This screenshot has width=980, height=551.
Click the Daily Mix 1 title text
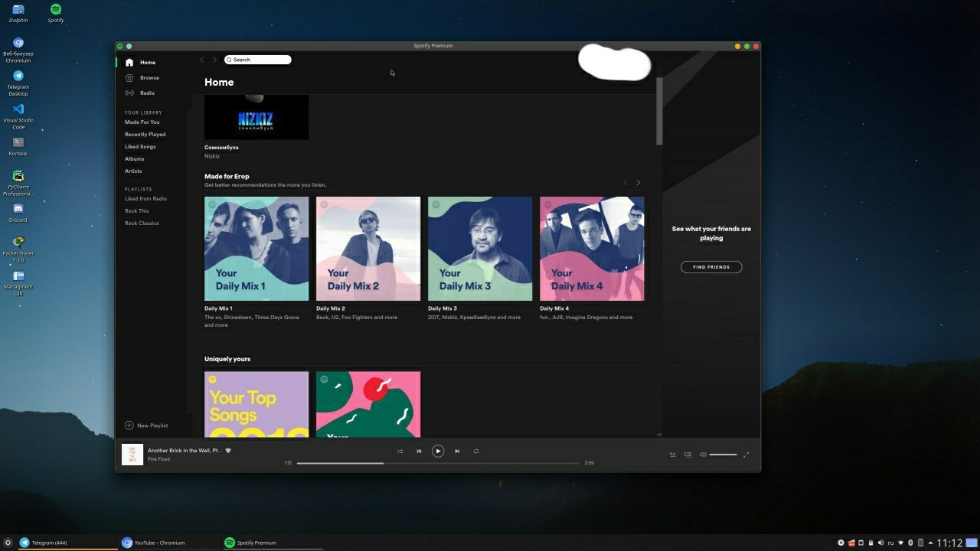pos(218,308)
